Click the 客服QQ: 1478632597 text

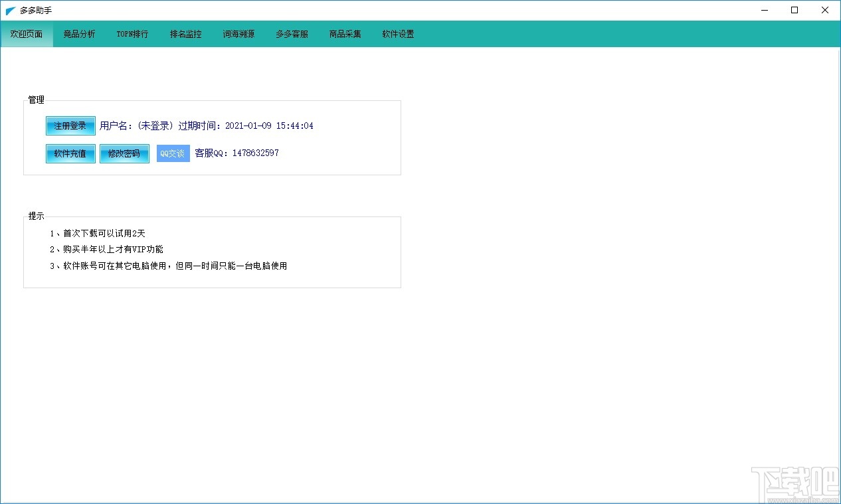[x=236, y=153]
